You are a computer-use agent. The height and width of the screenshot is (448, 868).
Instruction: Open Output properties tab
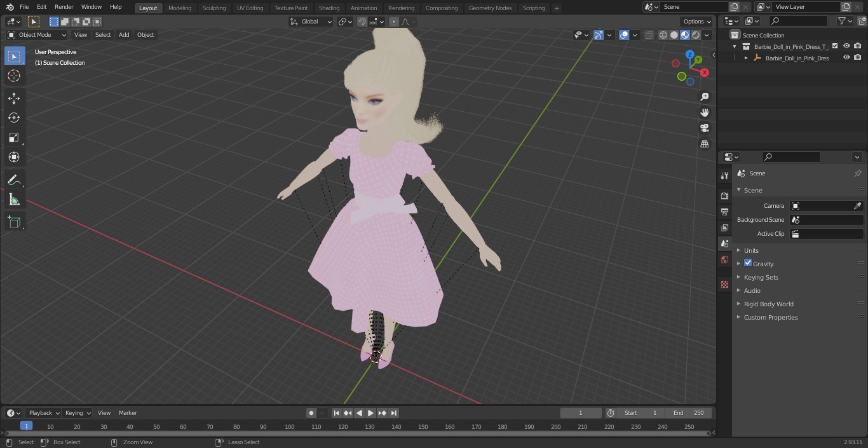coord(724,212)
